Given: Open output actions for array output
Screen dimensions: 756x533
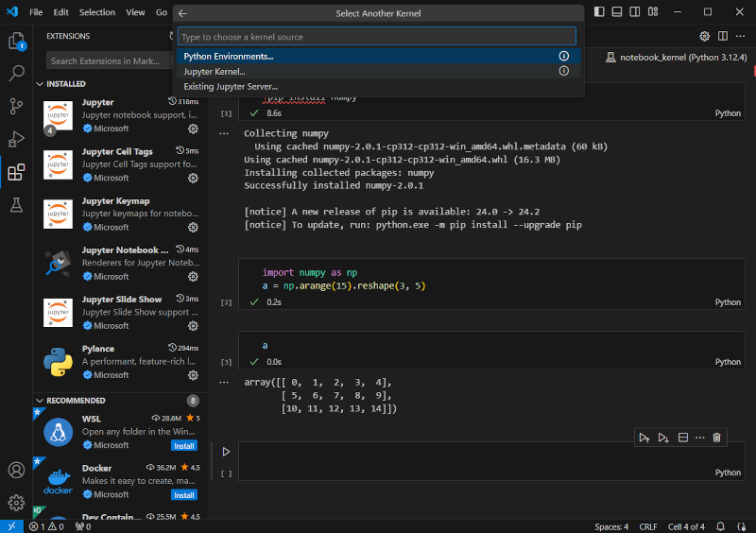Looking at the screenshot, I should 224,383.
